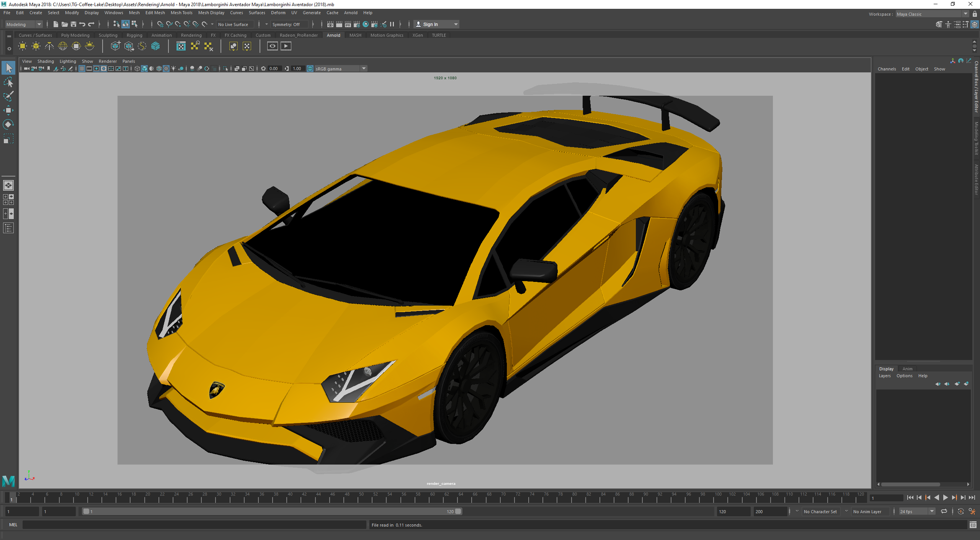The height and width of the screenshot is (540, 980).
Task: Click the current frame field
Action: tap(887, 497)
